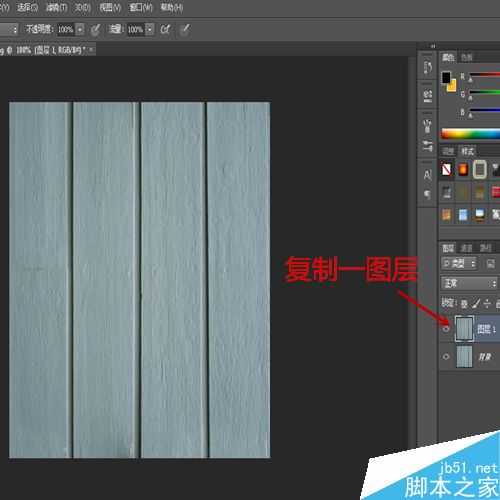
Task: Open the brush mode dropdown in options bar
Action: [9, 30]
